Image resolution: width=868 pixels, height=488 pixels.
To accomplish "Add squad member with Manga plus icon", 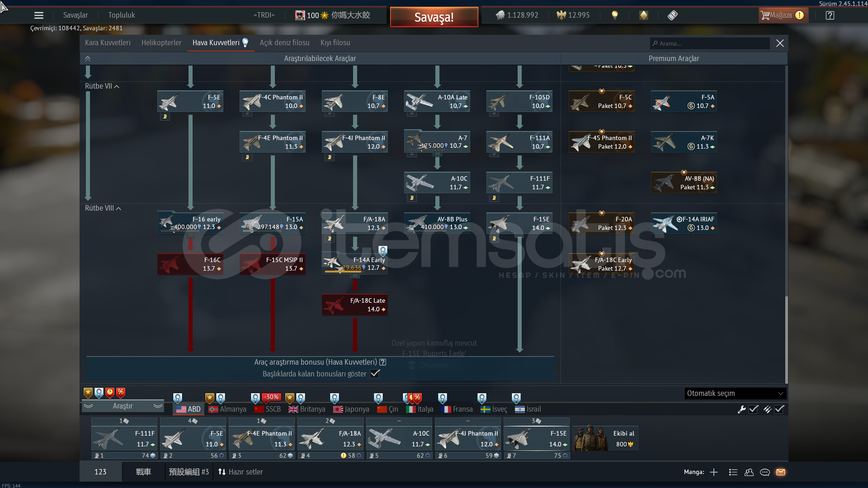I will click(x=714, y=472).
